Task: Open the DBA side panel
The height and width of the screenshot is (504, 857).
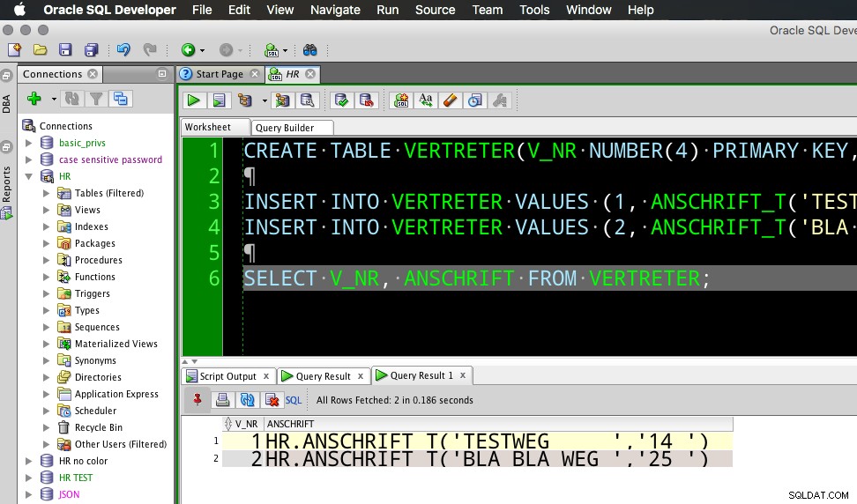Action: (6, 104)
